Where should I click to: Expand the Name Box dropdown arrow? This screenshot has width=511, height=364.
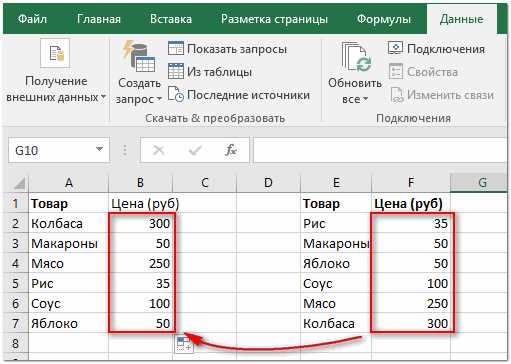point(99,149)
